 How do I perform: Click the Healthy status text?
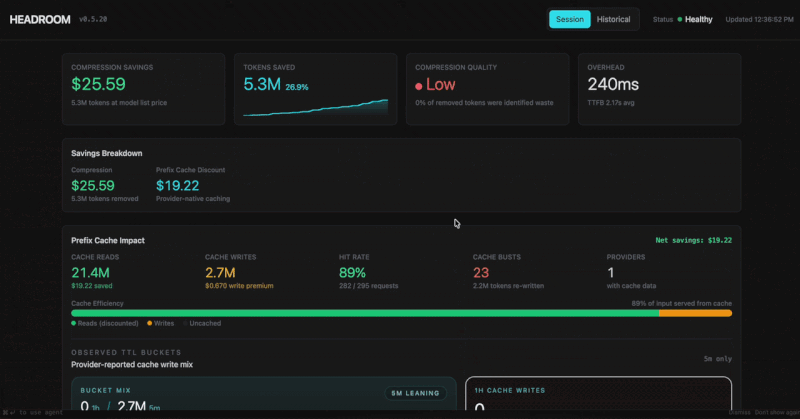point(698,19)
